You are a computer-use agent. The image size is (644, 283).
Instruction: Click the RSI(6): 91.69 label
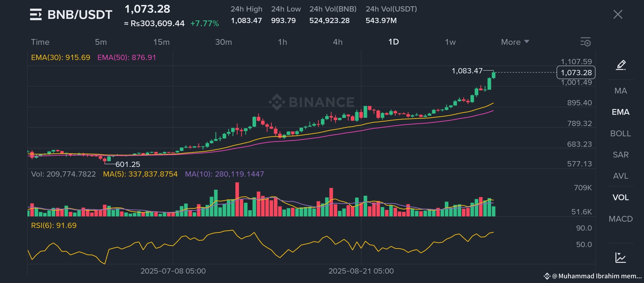[x=54, y=225]
